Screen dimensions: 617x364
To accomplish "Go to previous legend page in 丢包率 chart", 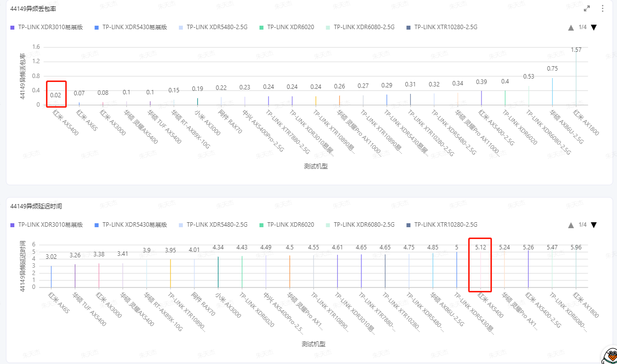I will pyautogui.click(x=571, y=27).
